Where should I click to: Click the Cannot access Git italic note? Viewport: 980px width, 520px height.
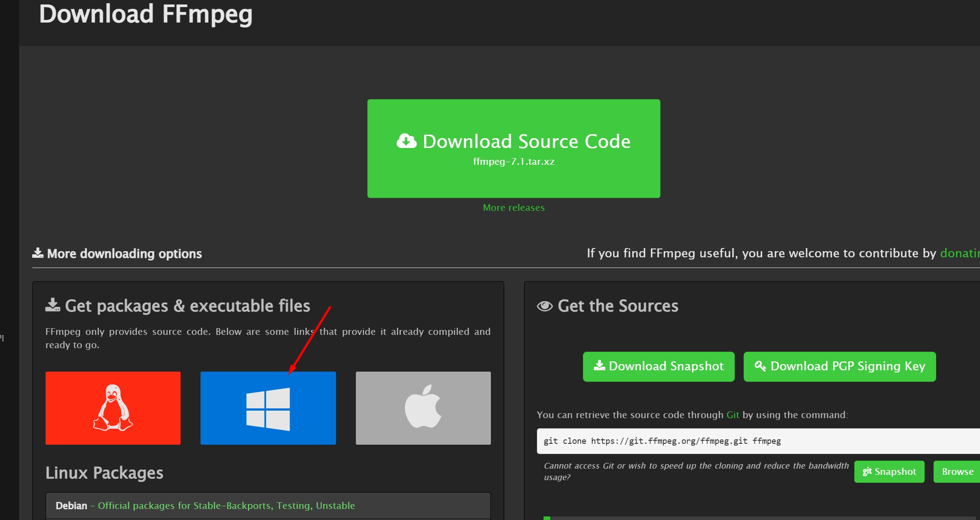pyautogui.click(x=696, y=471)
